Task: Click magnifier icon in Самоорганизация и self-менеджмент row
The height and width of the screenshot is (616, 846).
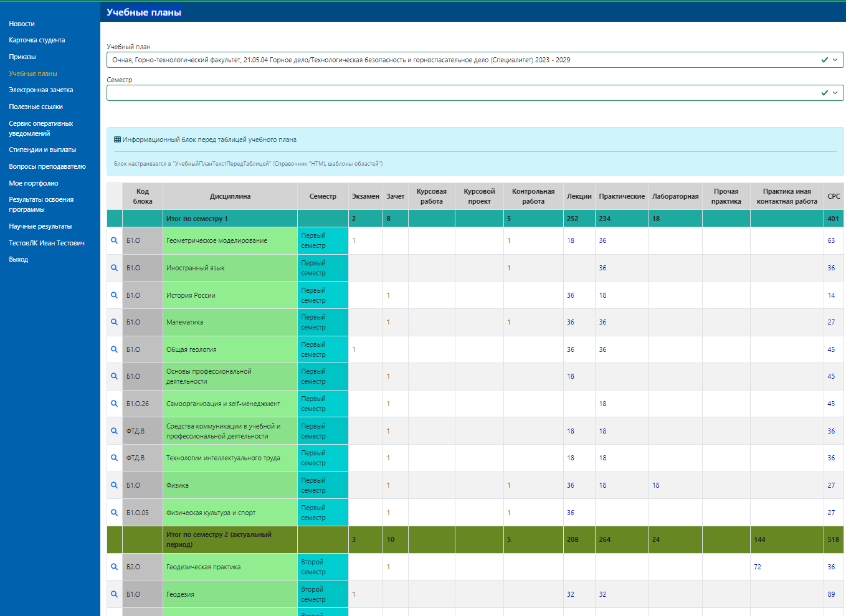Action: click(x=114, y=404)
